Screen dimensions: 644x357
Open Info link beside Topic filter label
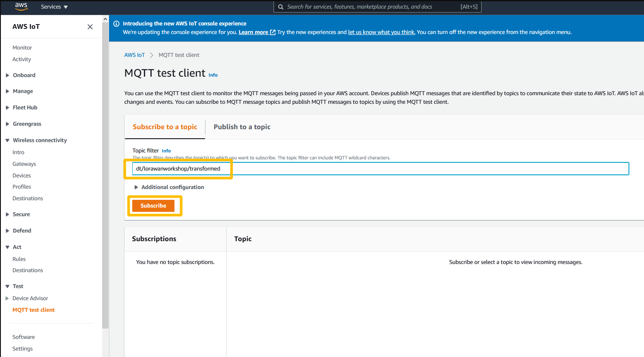click(166, 151)
